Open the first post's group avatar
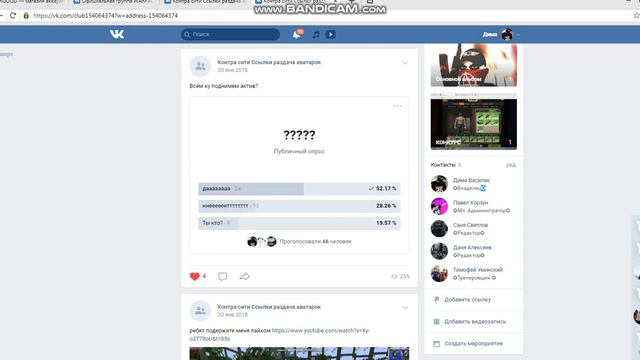640x360 pixels. [200, 66]
